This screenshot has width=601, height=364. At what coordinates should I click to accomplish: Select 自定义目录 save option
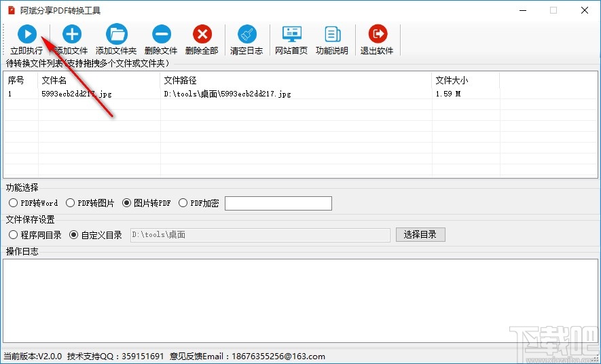click(x=96, y=234)
